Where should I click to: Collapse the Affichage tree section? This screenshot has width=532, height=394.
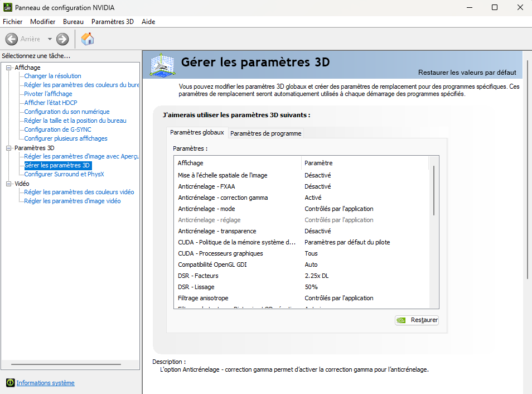pos(9,68)
